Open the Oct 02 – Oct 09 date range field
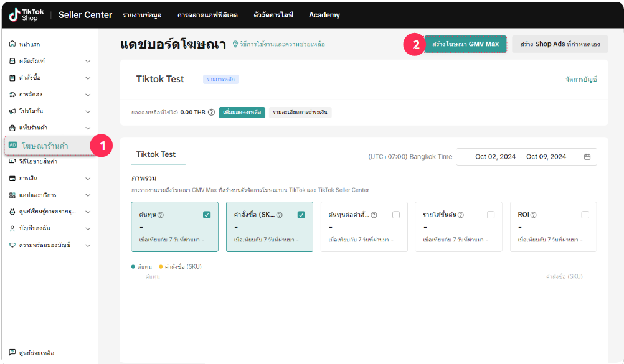 (x=520, y=157)
